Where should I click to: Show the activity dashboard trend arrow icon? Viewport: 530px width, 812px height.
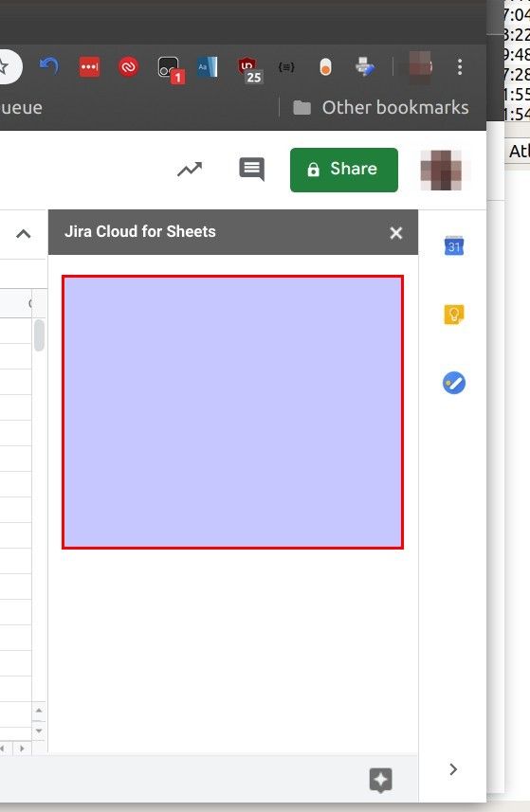click(x=190, y=170)
